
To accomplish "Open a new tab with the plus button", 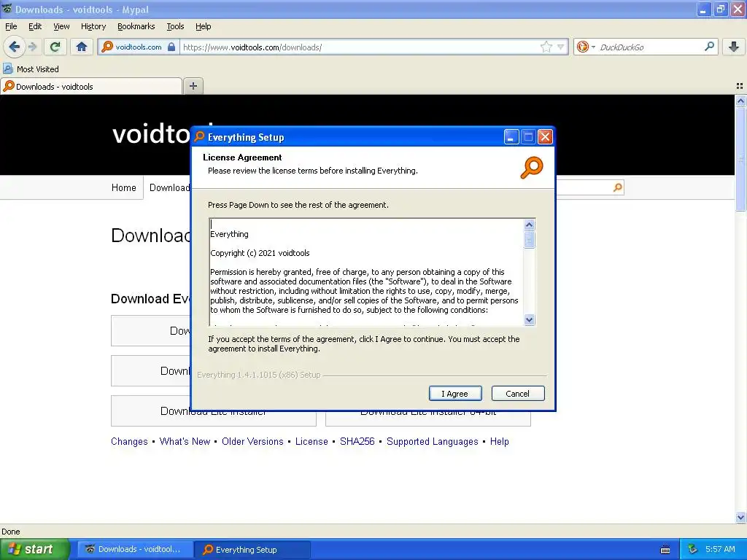I will [193, 86].
